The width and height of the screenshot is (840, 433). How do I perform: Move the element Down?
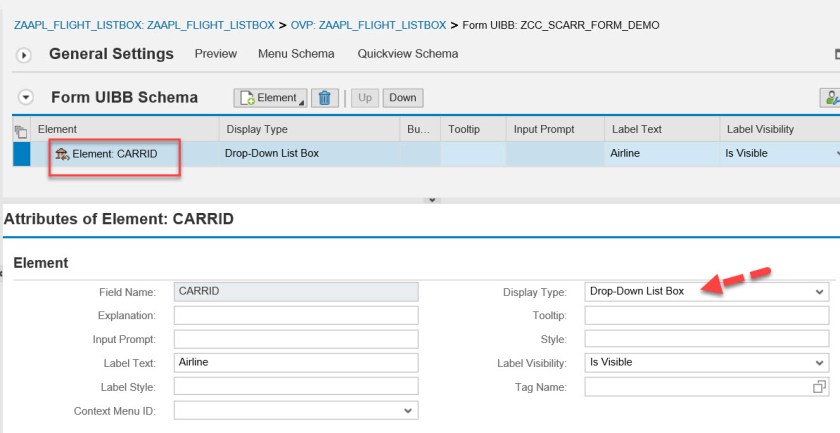point(403,98)
